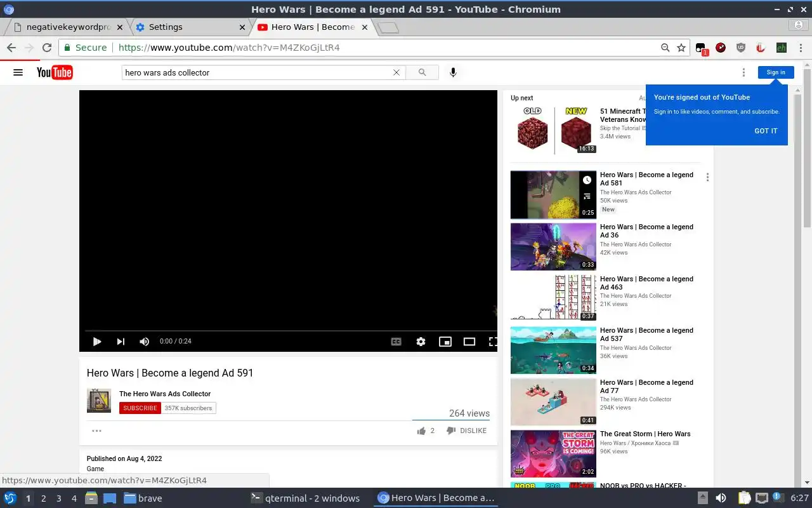
Task: Play the Hero Wars video
Action: pyautogui.click(x=97, y=342)
